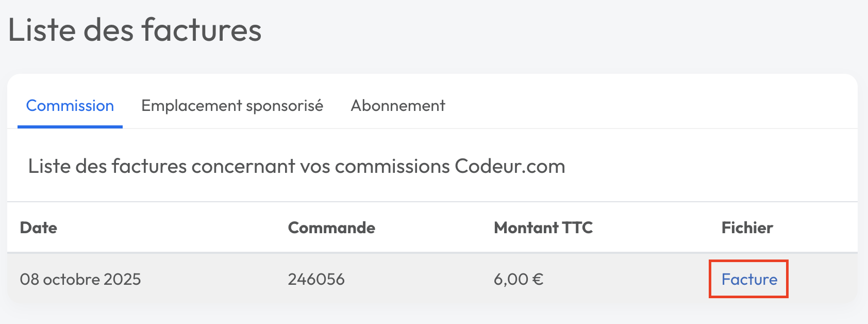The height and width of the screenshot is (324, 868).
Task: Click the Fichier column header
Action: [747, 228]
